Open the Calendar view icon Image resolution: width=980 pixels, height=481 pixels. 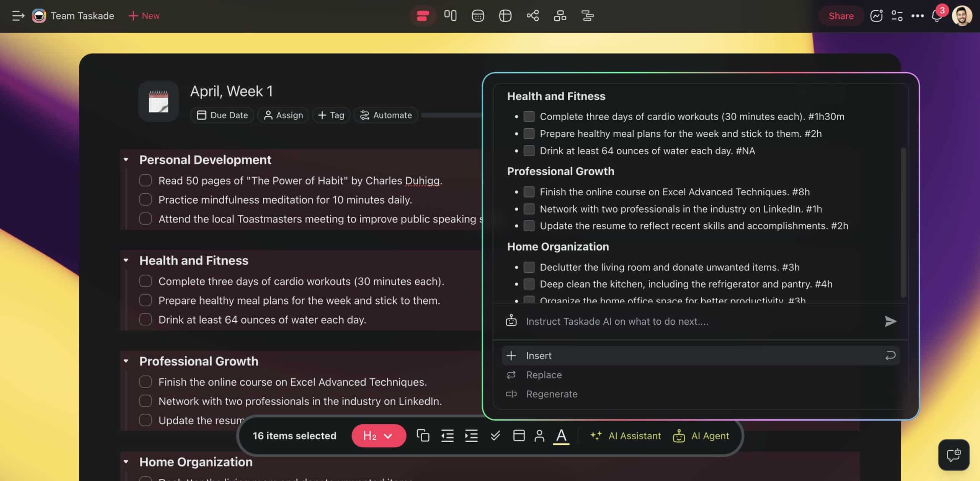478,16
